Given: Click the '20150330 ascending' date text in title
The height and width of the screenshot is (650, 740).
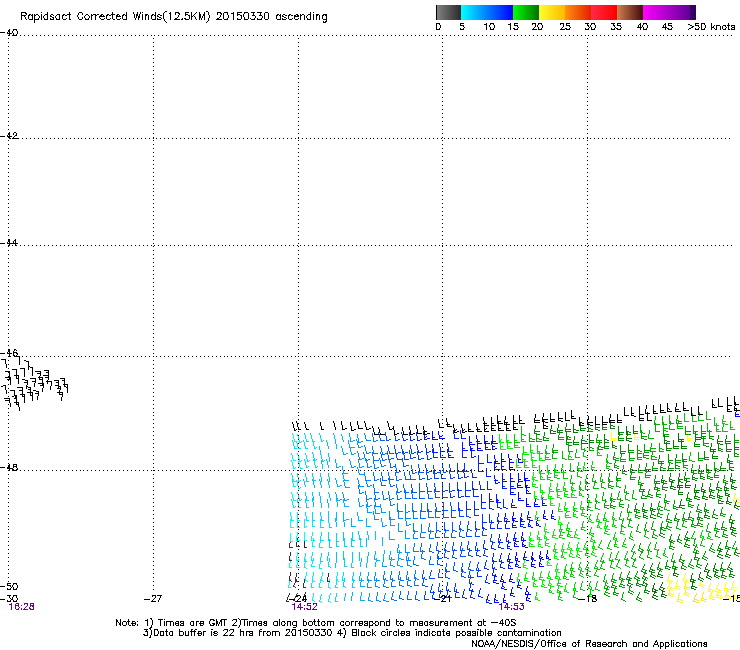Looking at the screenshot, I should click(271, 17).
